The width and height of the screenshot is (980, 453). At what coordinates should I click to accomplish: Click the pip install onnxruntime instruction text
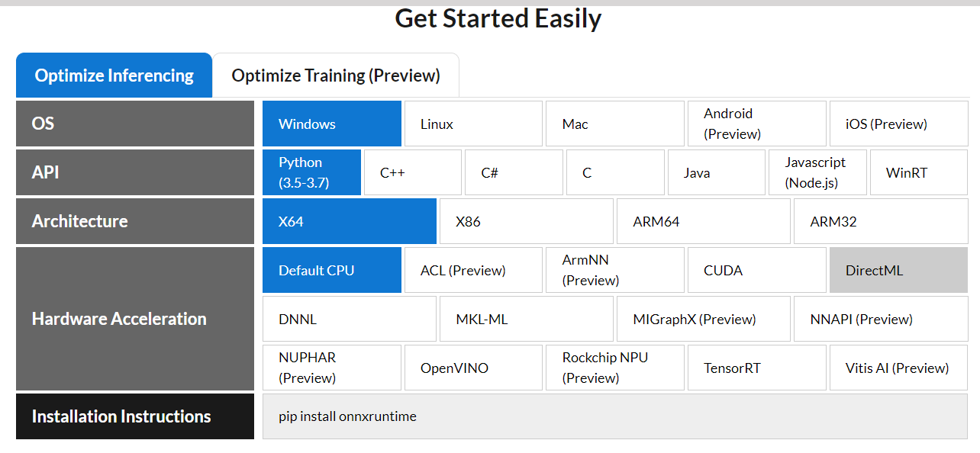coord(347,416)
